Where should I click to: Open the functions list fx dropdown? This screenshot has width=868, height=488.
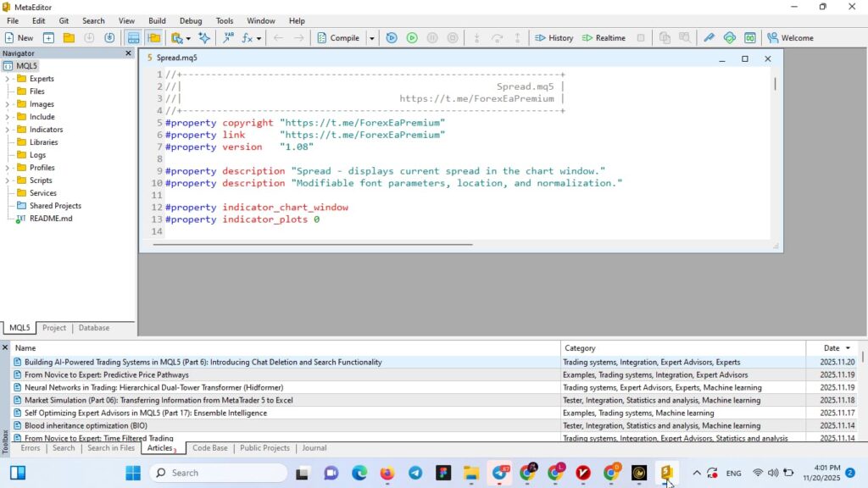tap(251, 38)
